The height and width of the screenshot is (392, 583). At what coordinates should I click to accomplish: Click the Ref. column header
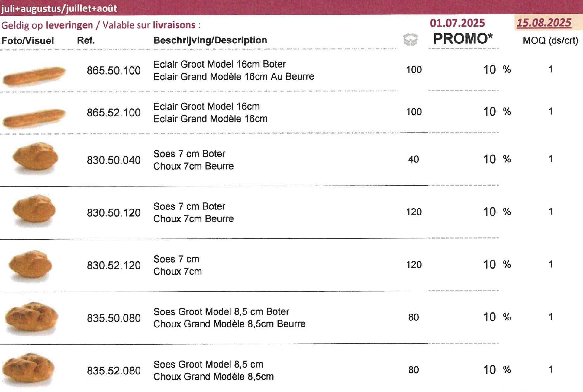(x=86, y=40)
